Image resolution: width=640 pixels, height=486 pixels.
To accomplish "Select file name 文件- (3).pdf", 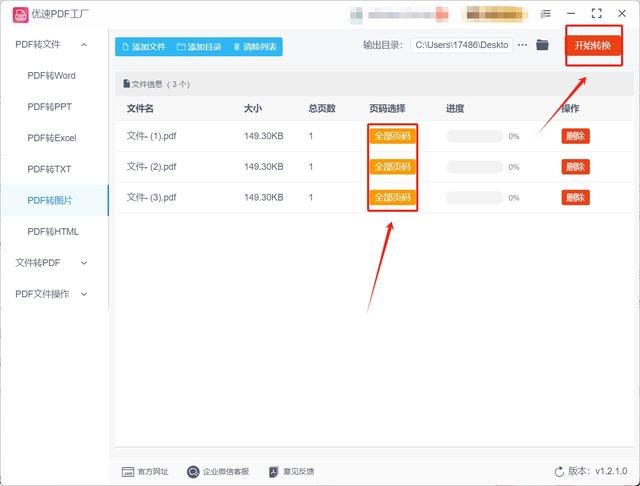I will [x=151, y=198].
